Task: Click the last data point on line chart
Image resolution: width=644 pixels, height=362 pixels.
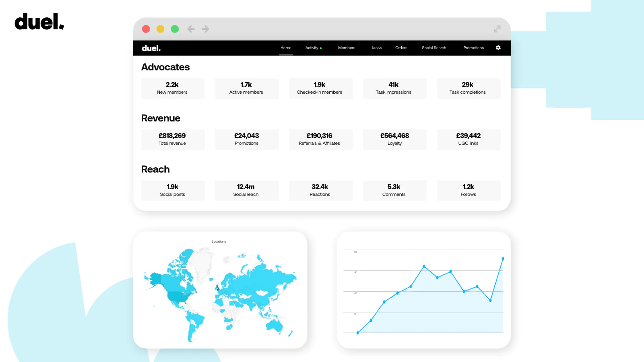Action: tap(503, 259)
